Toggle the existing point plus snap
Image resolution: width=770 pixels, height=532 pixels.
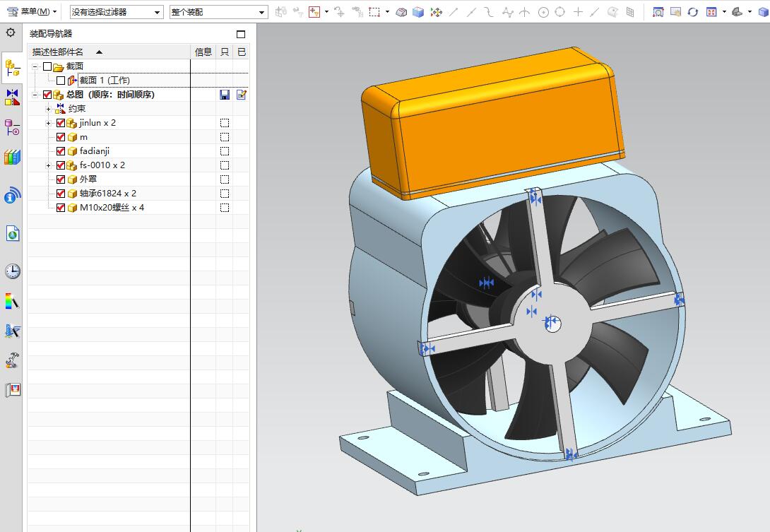578,12
